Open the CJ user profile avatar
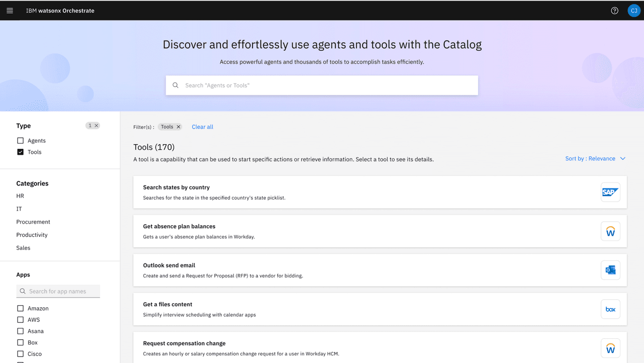Screen dimensions: 644x363 pyautogui.click(x=634, y=11)
